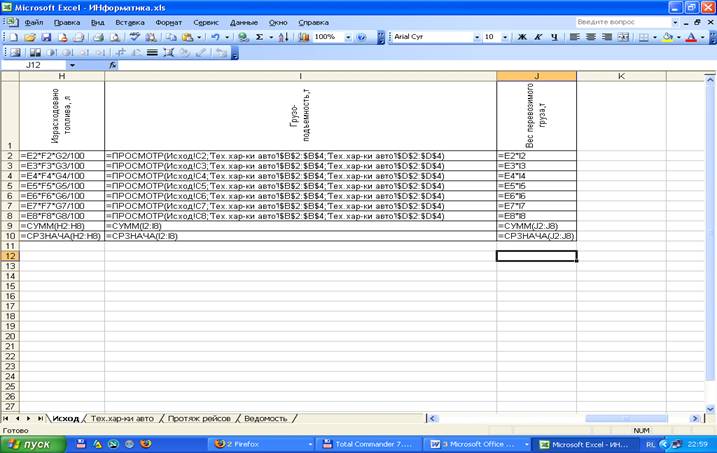Expand the 100% zoom level dropdown
This screenshot has width=717, height=453.
click(x=345, y=37)
